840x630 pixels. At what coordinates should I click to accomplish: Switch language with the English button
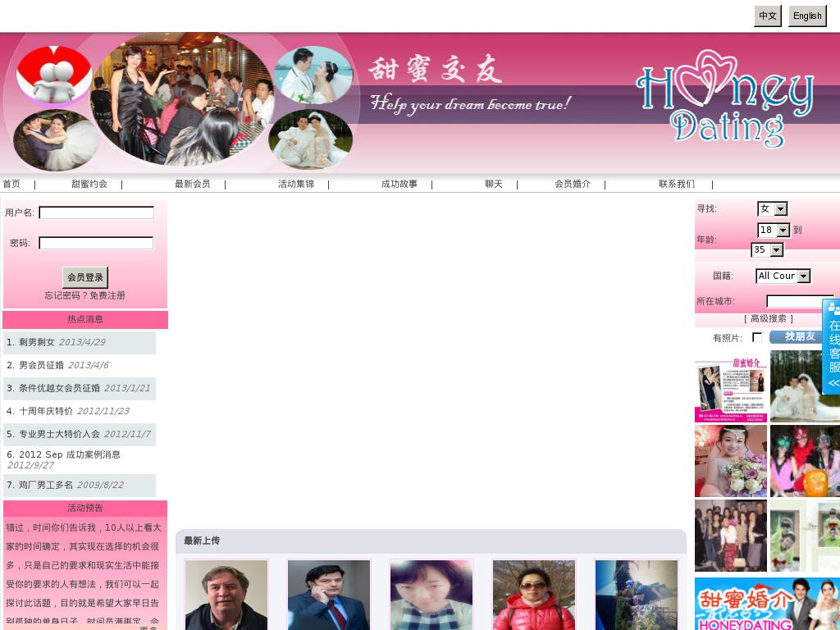click(x=807, y=16)
